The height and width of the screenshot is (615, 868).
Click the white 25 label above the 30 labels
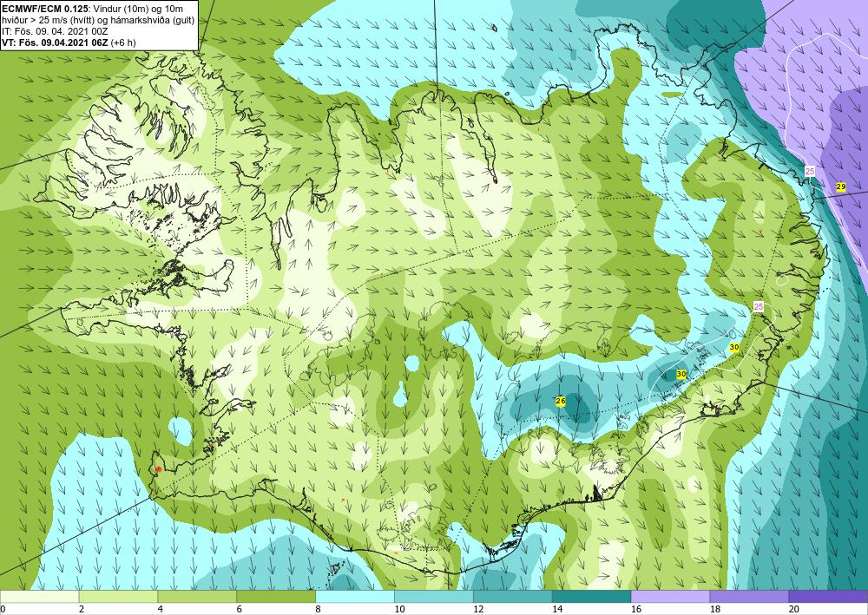click(759, 306)
